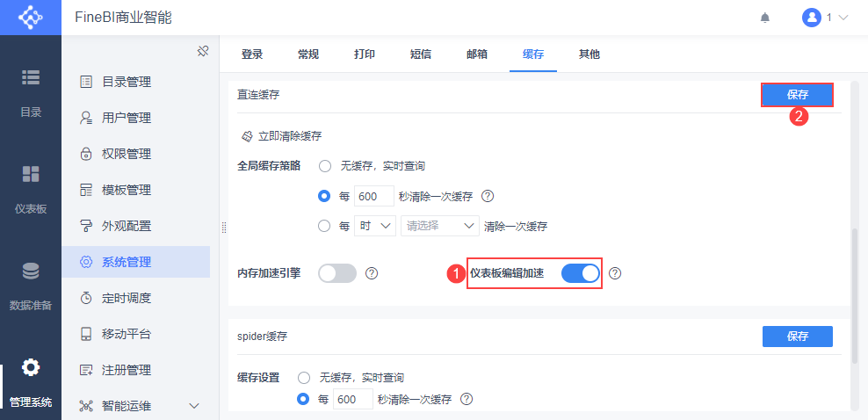Image resolution: width=868 pixels, height=420 pixels.
Task: Save the 直连缓存 settings
Action: tap(797, 94)
